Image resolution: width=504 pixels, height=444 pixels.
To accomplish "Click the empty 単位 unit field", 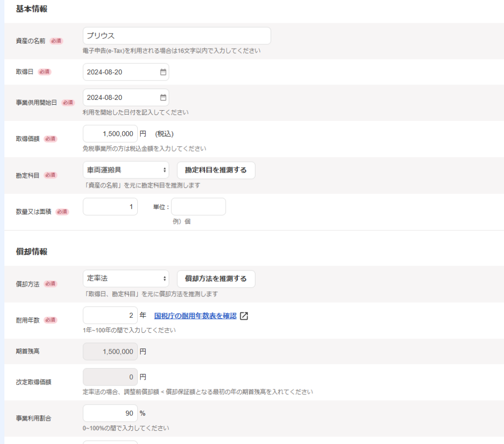I will click(x=198, y=207).
